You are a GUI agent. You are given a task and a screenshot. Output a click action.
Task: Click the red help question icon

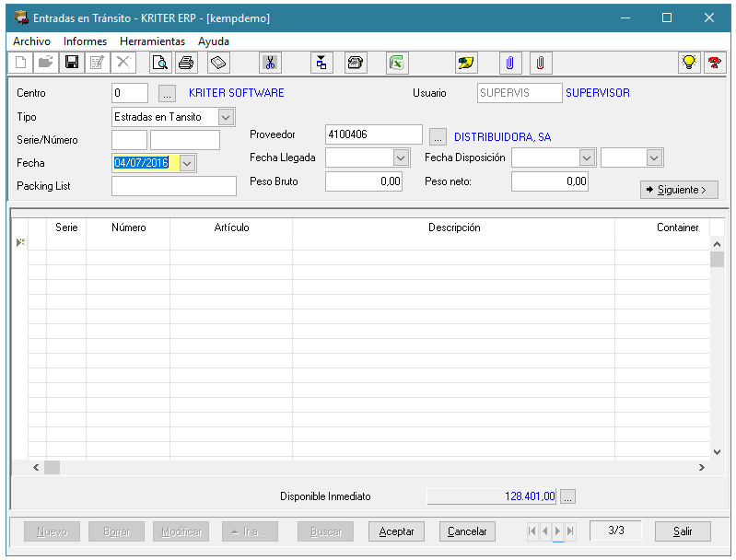(713, 63)
